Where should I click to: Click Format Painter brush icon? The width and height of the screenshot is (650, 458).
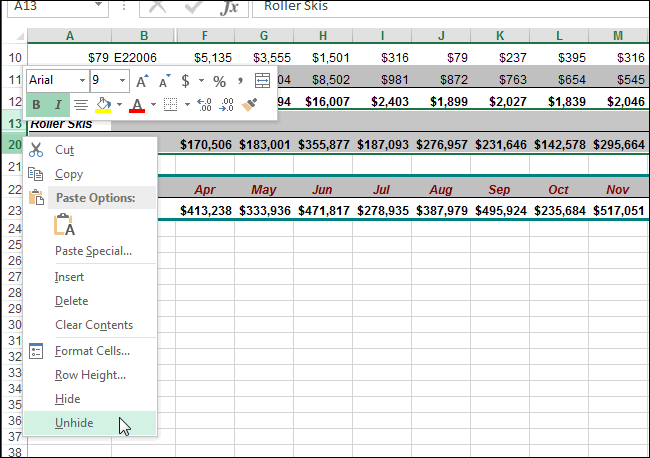[249, 104]
